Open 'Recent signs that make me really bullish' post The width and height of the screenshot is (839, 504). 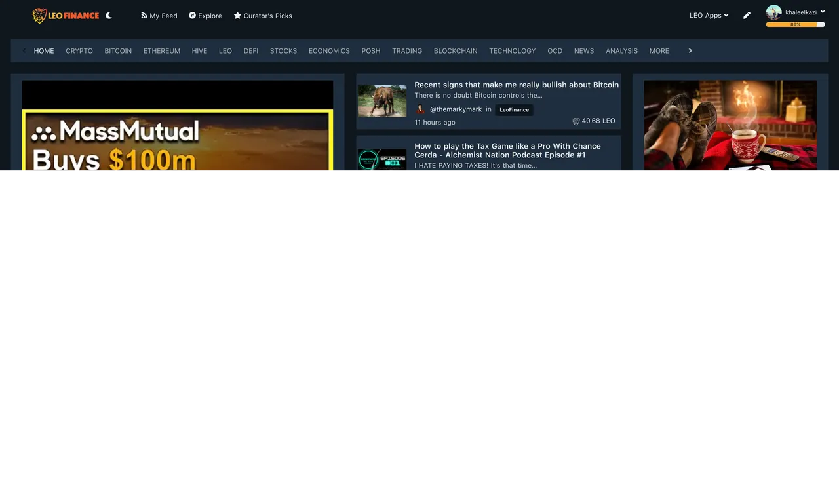517,85
